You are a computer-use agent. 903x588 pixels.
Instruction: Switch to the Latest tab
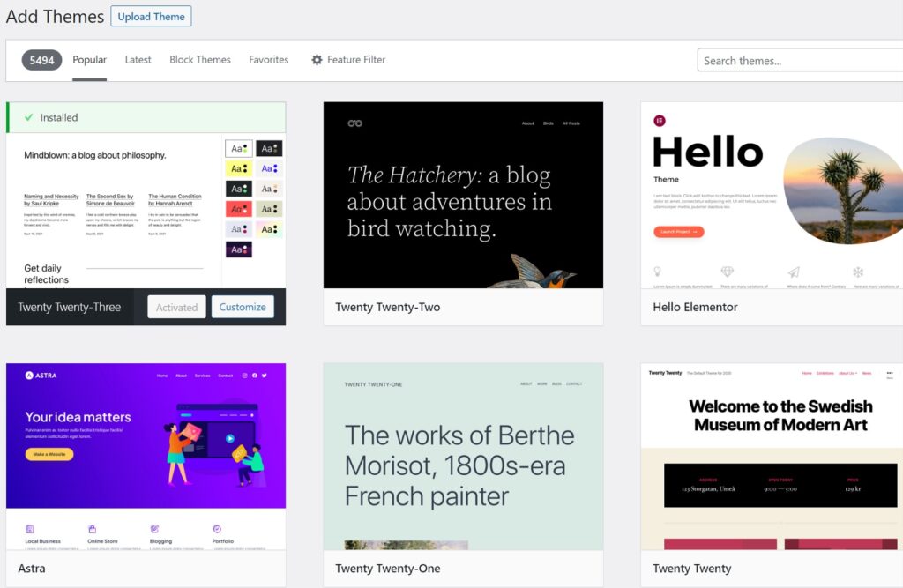[x=138, y=59]
